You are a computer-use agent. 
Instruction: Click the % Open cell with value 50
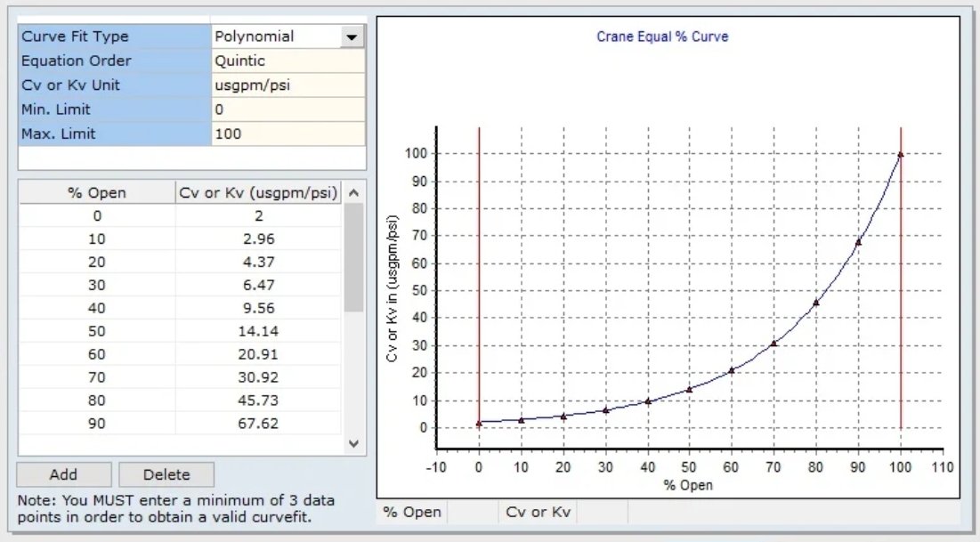pos(97,331)
